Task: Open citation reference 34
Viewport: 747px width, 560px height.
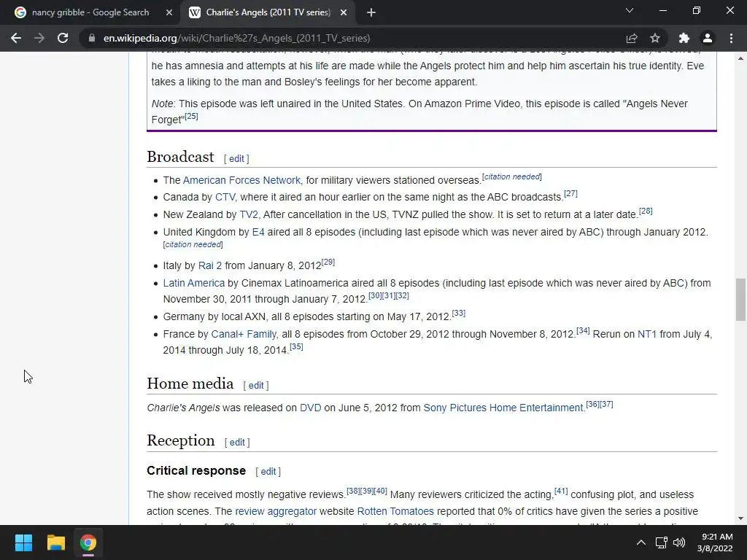Action: coord(583,330)
